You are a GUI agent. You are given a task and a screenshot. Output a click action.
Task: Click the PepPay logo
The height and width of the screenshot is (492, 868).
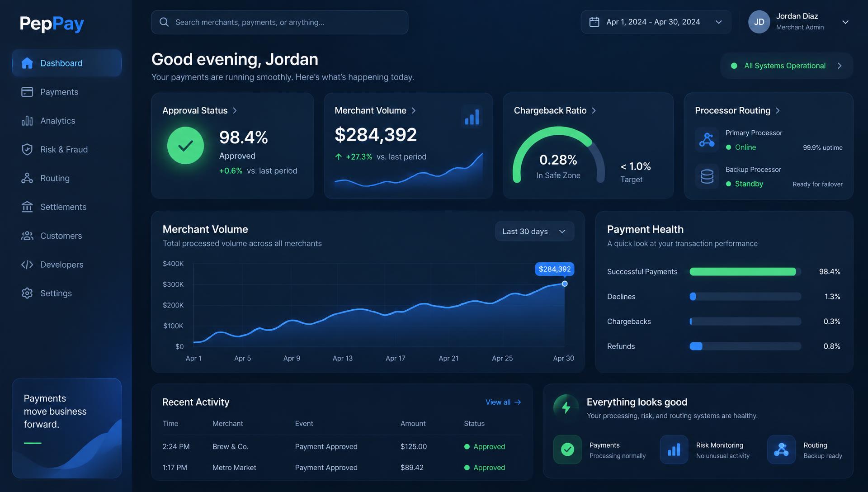(52, 24)
